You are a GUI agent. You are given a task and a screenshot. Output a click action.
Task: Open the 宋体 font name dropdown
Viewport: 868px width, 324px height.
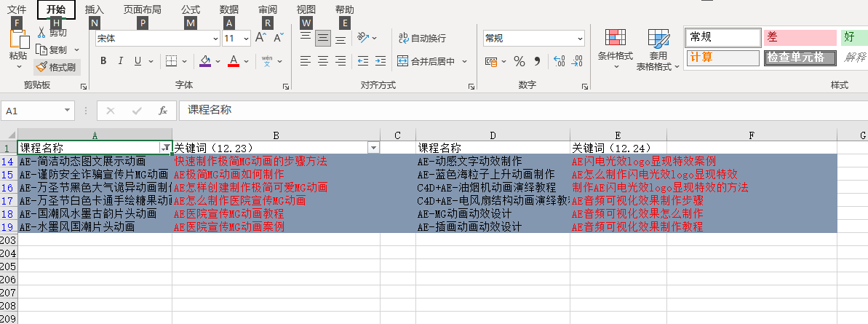pos(215,38)
